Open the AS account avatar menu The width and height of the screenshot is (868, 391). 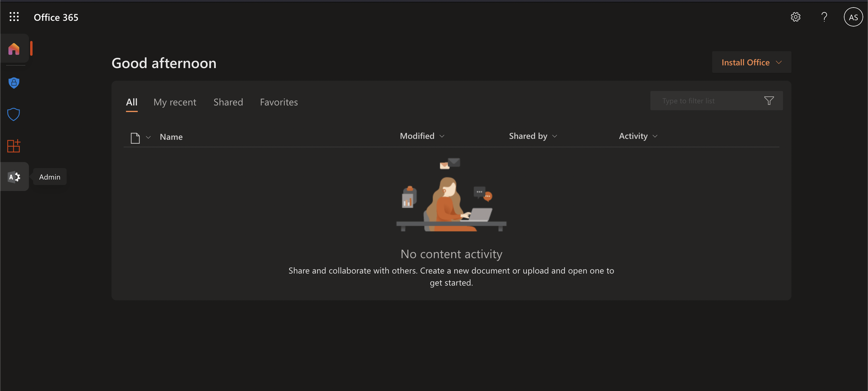(x=853, y=17)
